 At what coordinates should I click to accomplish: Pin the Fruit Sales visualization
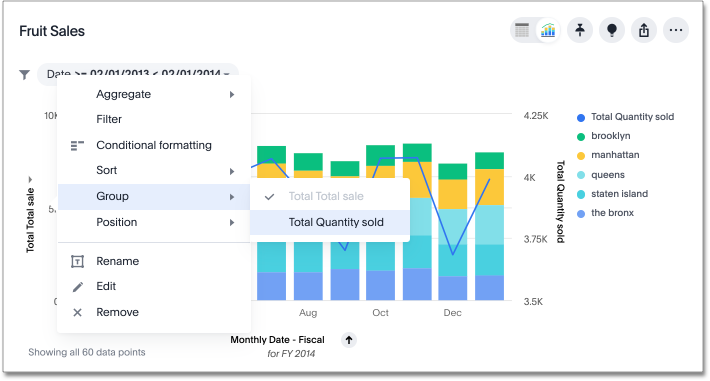[x=580, y=30]
